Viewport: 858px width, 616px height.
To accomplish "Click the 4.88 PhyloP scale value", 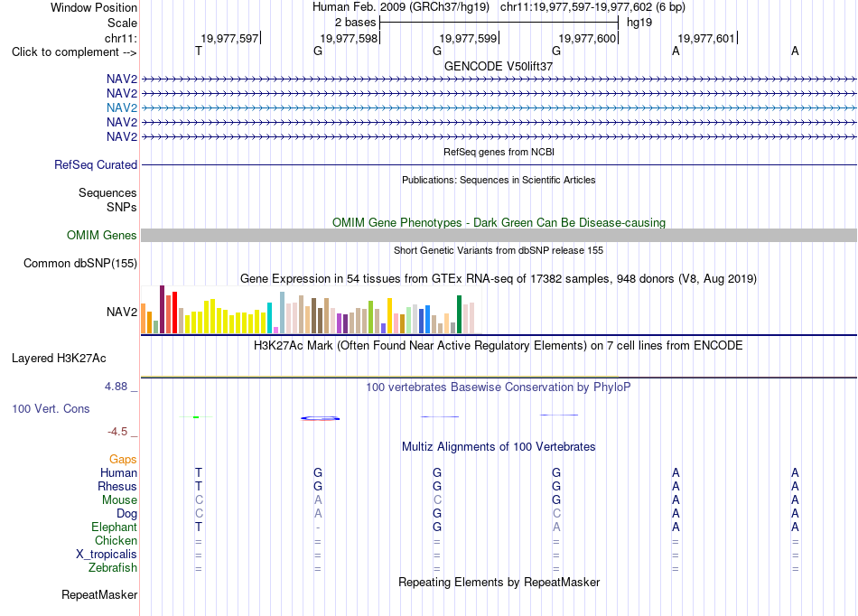I will pos(116,387).
